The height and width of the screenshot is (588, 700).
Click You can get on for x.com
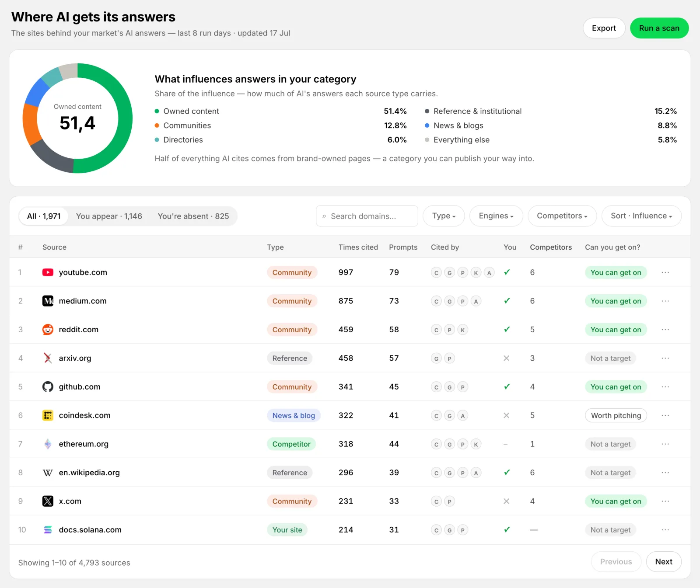(x=616, y=501)
